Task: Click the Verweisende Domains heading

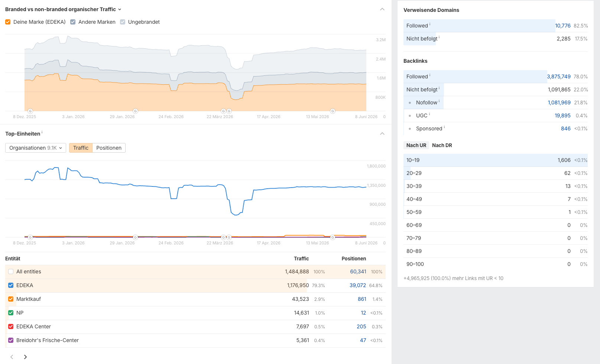Action: coord(431,10)
